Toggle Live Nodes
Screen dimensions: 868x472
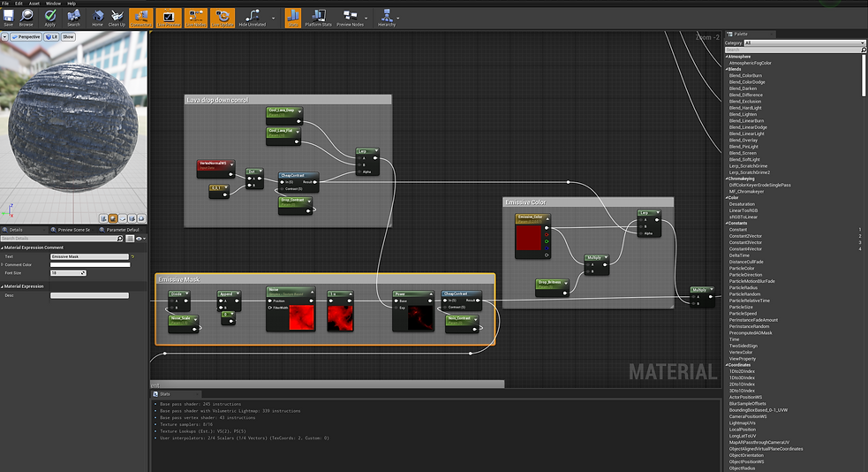coord(195,18)
